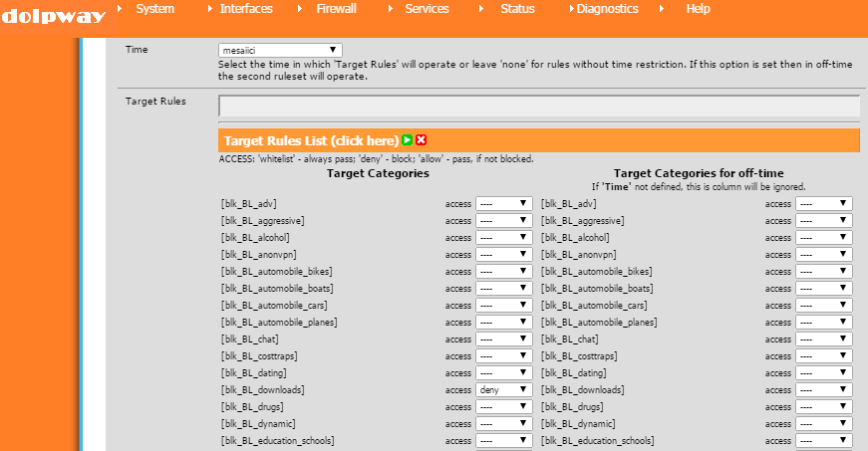Open the Status menu
The height and width of the screenshot is (451, 868).
pos(517,9)
